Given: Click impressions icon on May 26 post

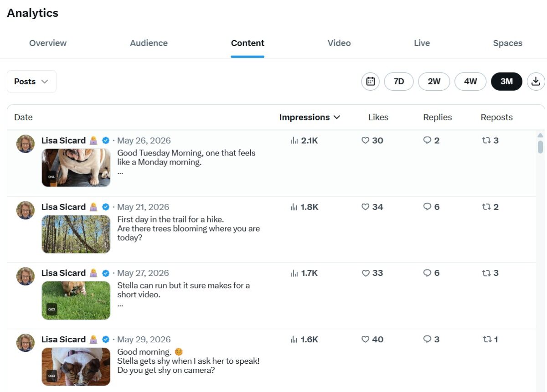Looking at the screenshot, I should 294,141.
